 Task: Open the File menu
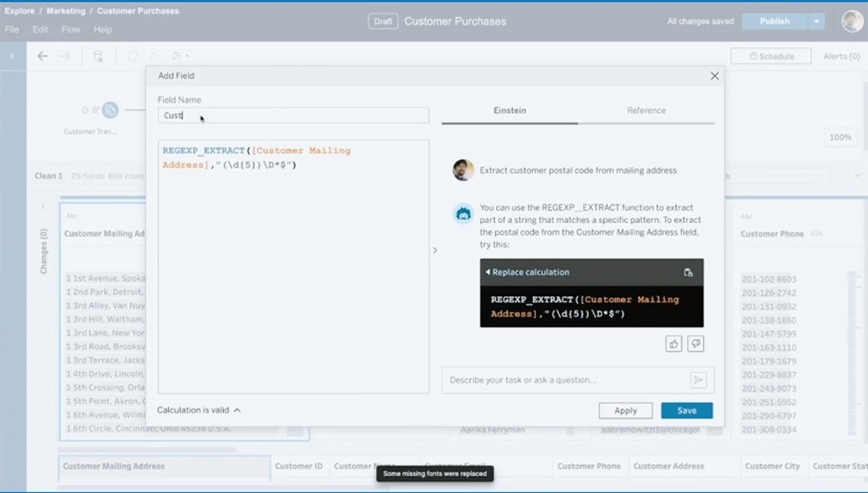[12, 29]
